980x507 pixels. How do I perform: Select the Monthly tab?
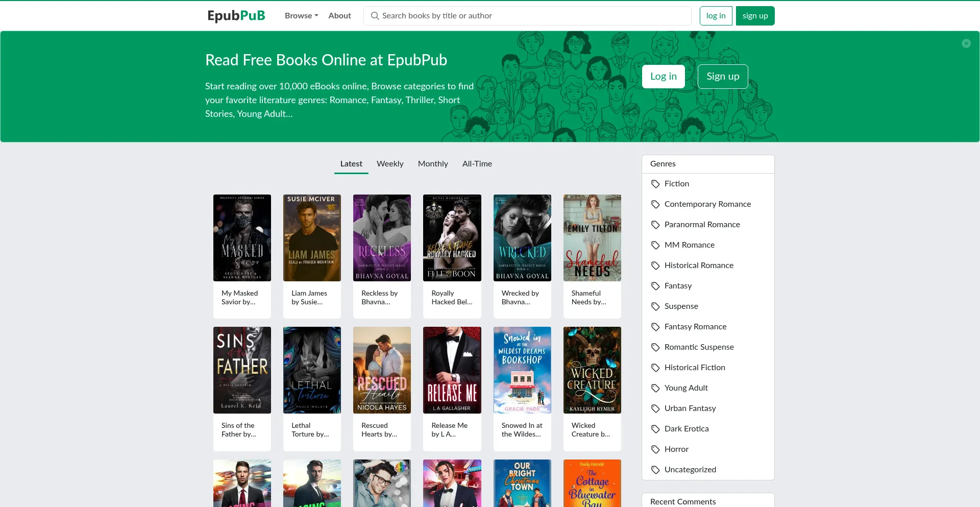tap(433, 164)
